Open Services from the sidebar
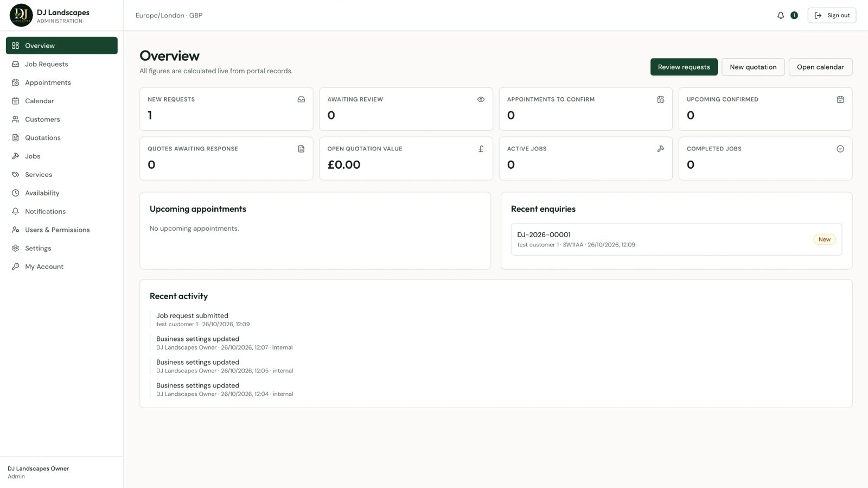 point(61,175)
